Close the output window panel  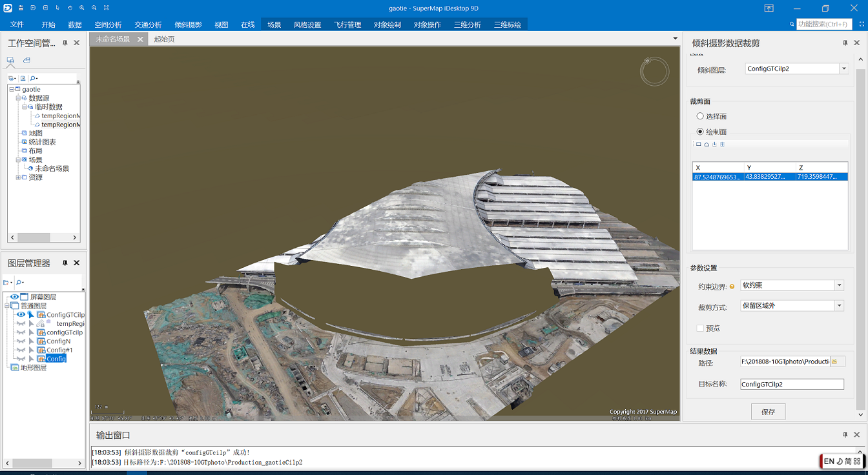(856, 435)
